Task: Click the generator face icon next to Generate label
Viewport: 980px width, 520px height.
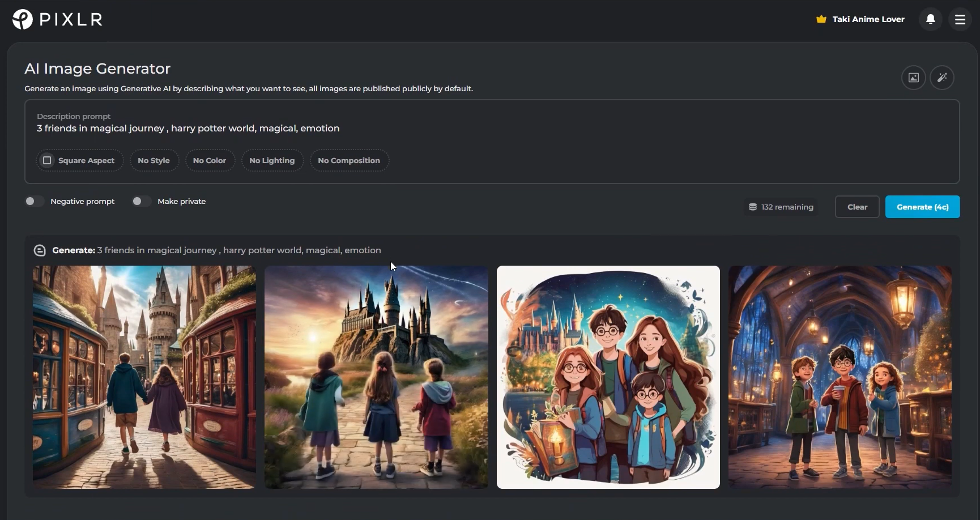Action: tap(40, 250)
